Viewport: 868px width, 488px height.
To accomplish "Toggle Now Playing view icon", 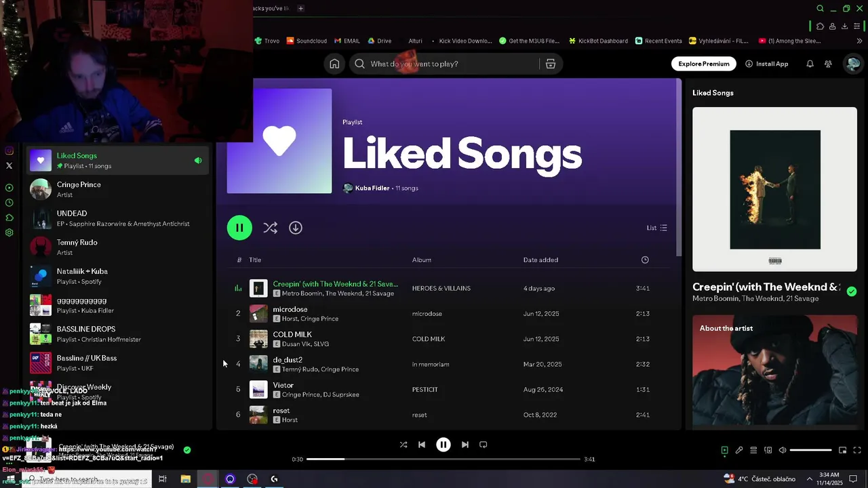I will (724, 450).
